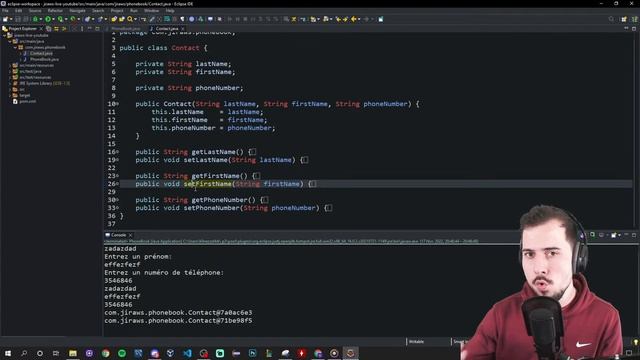Open Spotify from the taskbar
The width and height of the screenshot is (640, 360).
pyautogui.click(x=122, y=353)
